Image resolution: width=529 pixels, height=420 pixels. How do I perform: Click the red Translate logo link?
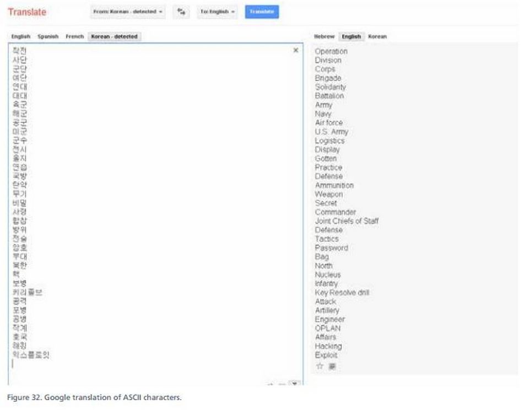pos(27,12)
